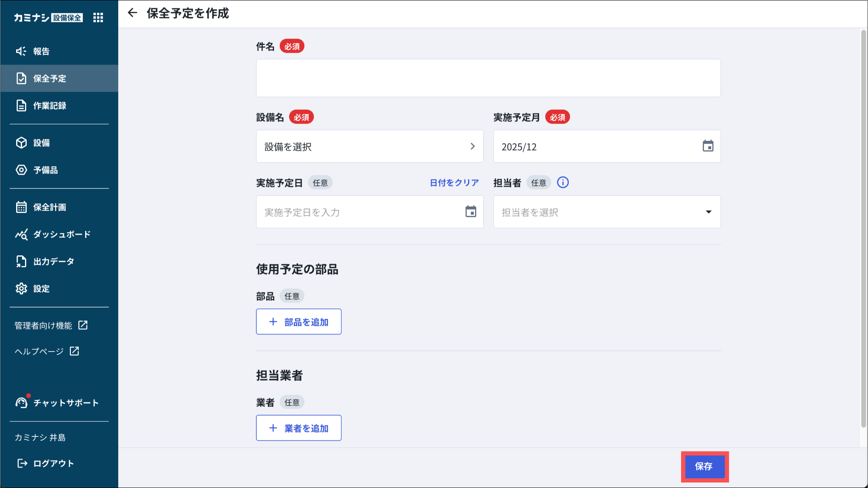Click 部品を追加 button
The image size is (868, 488).
tap(299, 322)
